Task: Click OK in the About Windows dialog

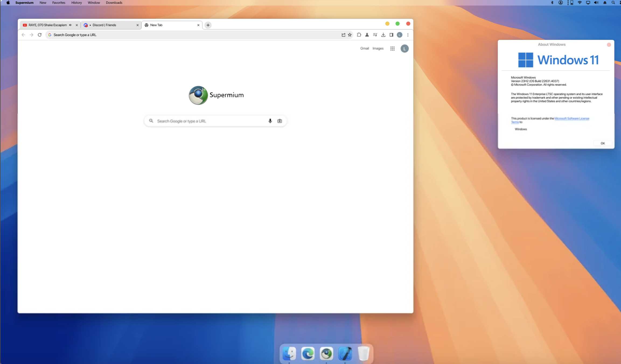Action: [602, 143]
